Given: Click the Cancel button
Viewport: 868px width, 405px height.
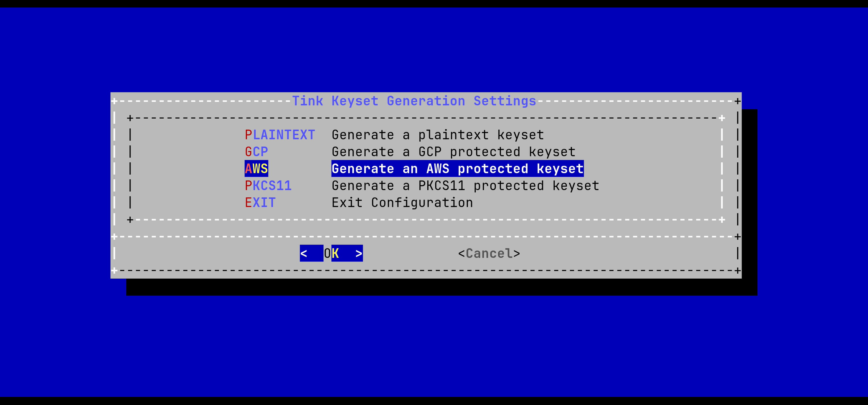Looking at the screenshot, I should [x=489, y=253].
